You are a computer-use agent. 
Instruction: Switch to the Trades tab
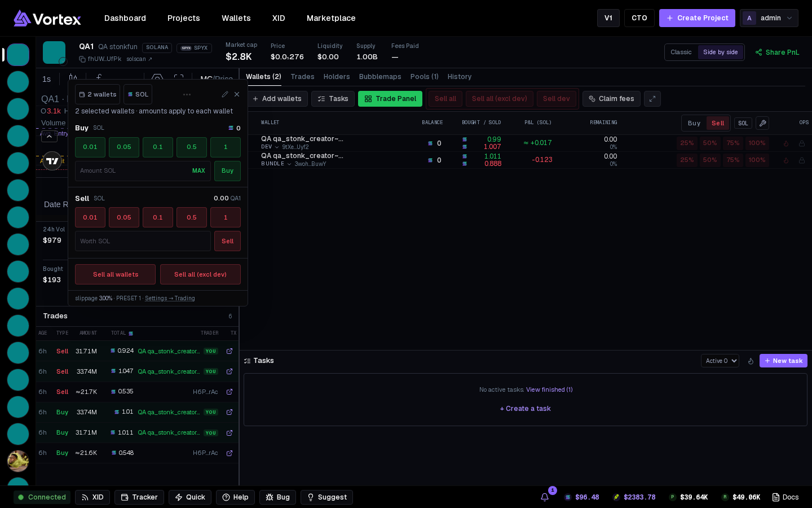(303, 77)
